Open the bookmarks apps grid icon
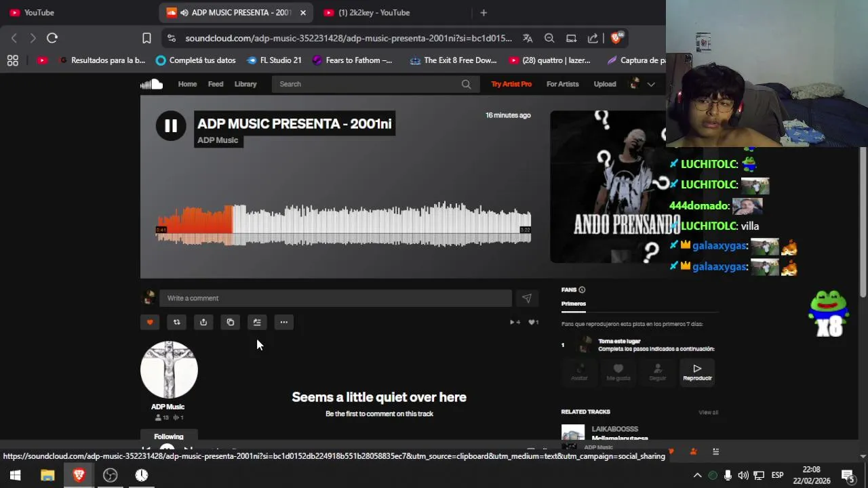Screen dimensions: 868x488 pos(12,60)
